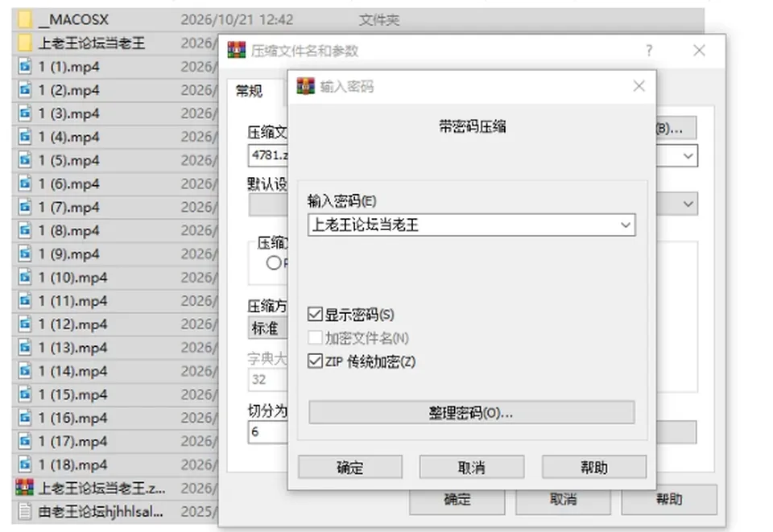This screenshot has width=773, height=532.
Task: Expand the password history dropdown arrow
Action: (626, 225)
